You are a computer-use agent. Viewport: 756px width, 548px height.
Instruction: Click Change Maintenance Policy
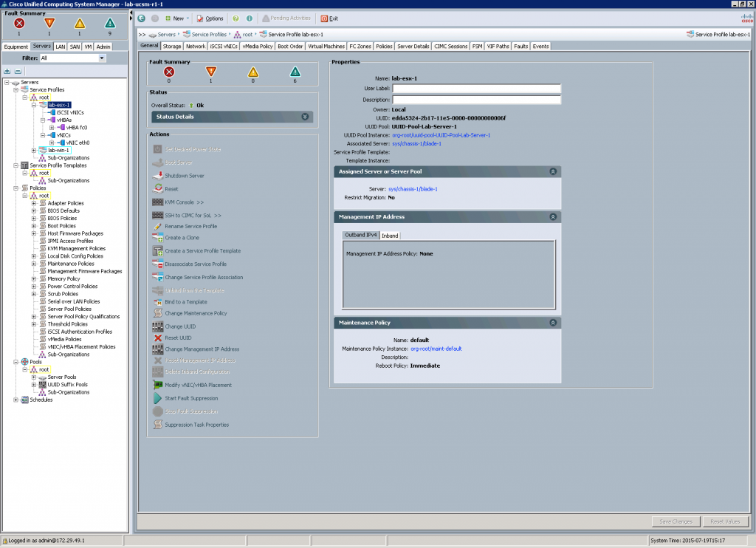point(196,314)
